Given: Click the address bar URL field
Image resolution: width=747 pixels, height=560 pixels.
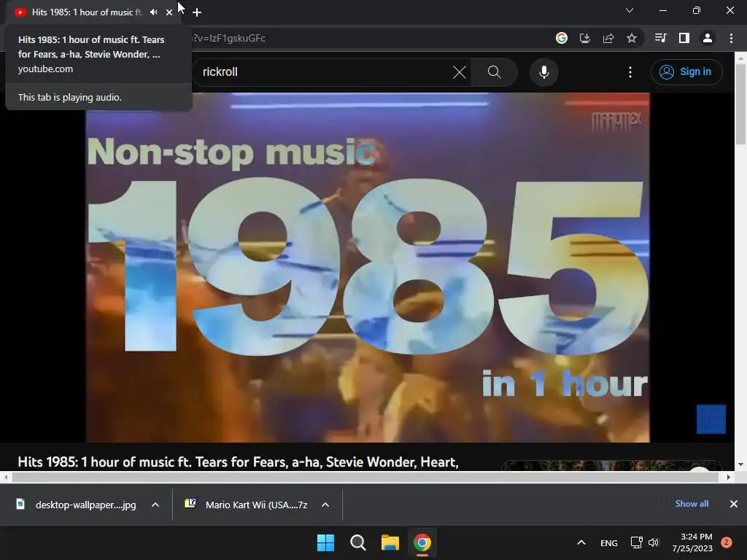Looking at the screenshot, I should [x=367, y=38].
